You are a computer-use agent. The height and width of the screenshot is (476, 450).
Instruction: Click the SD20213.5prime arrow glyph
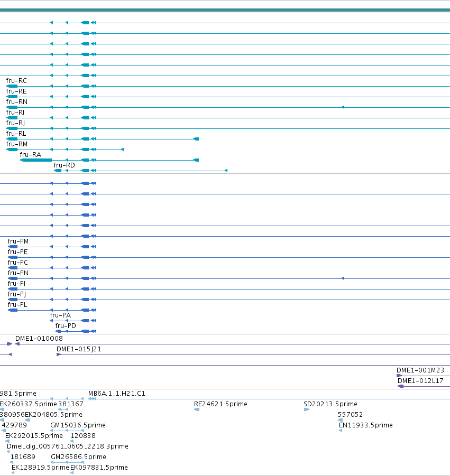pyautogui.click(x=307, y=409)
